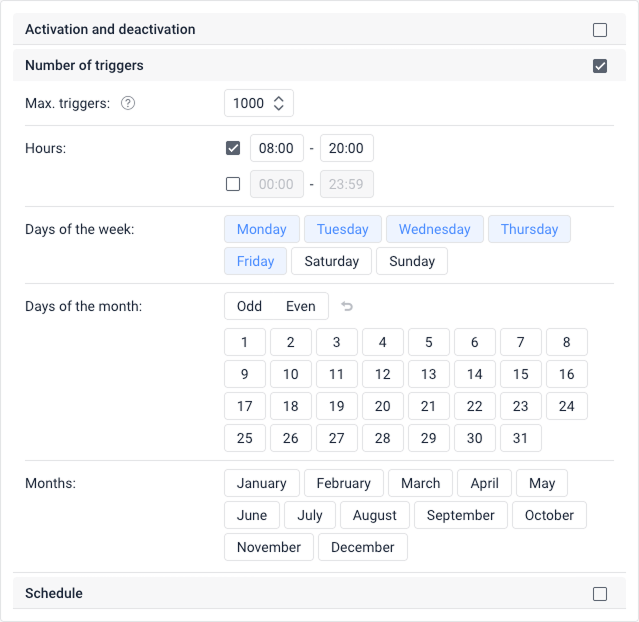
Task: Select the September month button
Action: pyautogui.click(x=460, y=516)
